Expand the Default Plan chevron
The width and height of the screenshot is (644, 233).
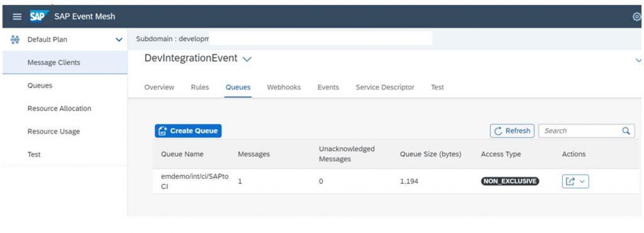(119, 40)
